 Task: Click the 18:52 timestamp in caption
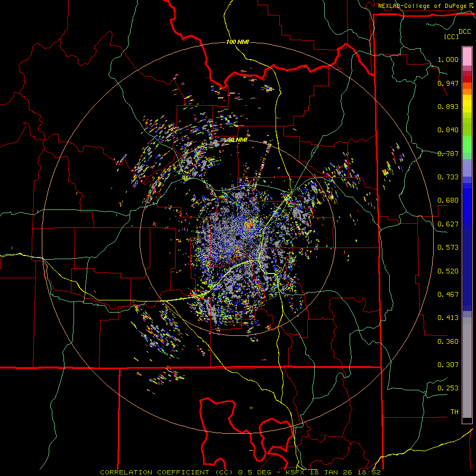(x=369, y=472)
